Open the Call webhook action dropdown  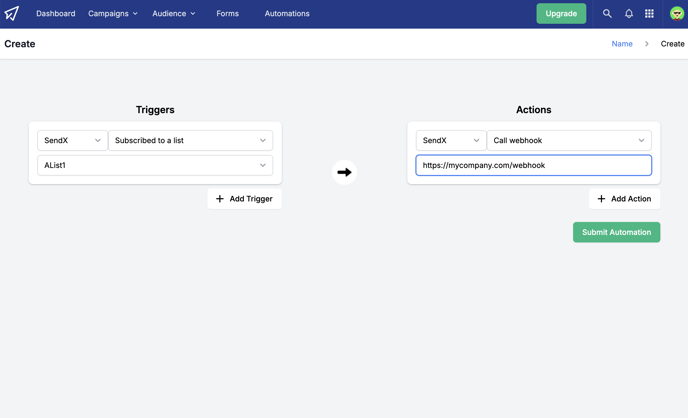pyautogui.click(x=569, y=140)
